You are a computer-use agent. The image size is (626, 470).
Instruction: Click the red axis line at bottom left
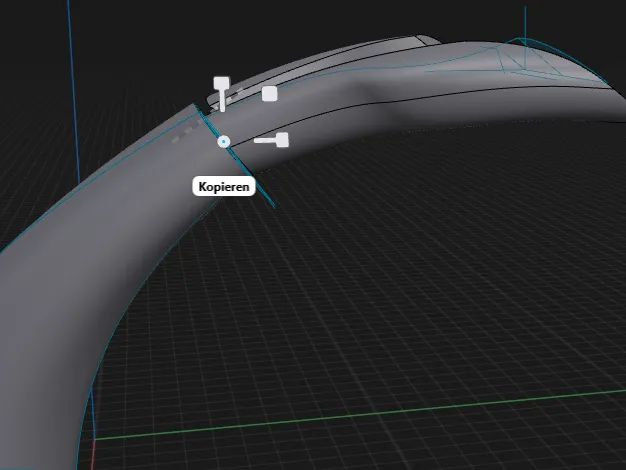click(93, 454)
